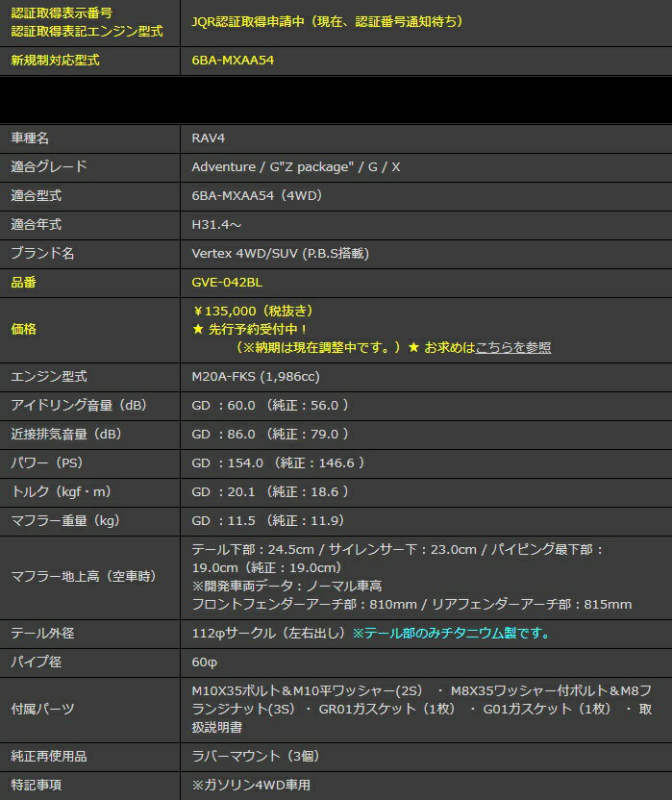This screenshot has height=800, width=672.
Task: Click the price ¥135,000（税抜き）
Action: tap(253, 311)
